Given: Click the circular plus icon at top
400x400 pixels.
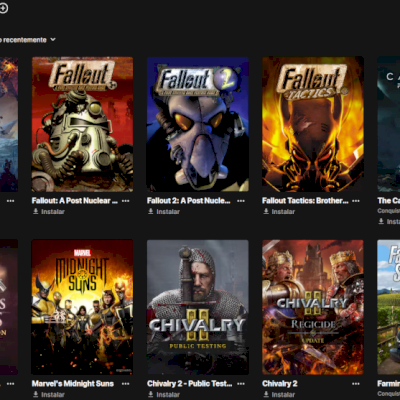Looking at the screenshot, I should pos(3,8).
